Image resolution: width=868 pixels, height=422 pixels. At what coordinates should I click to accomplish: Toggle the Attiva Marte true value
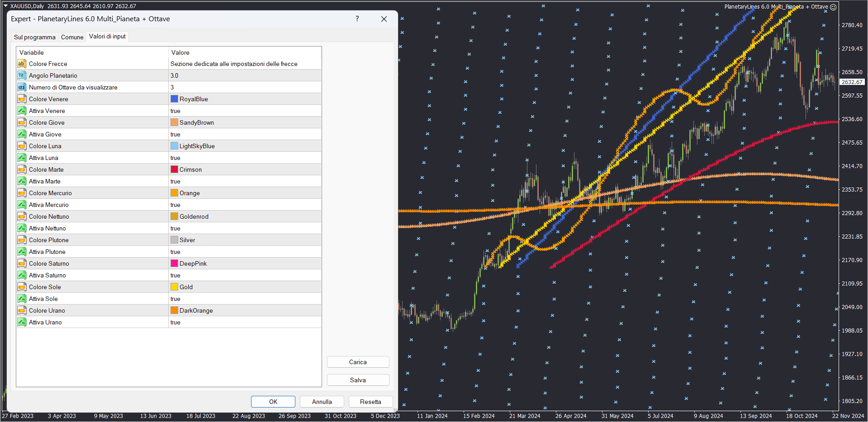[245, 181]
